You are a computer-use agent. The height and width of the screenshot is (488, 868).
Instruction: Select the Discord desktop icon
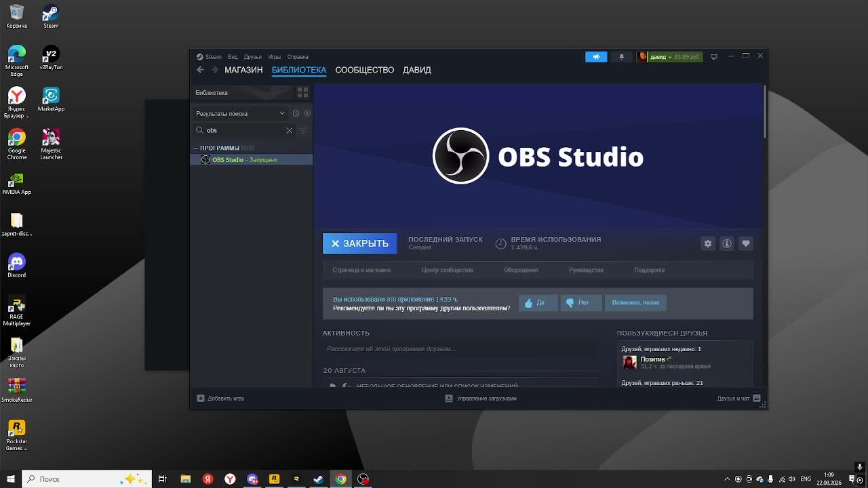[16, 266]
